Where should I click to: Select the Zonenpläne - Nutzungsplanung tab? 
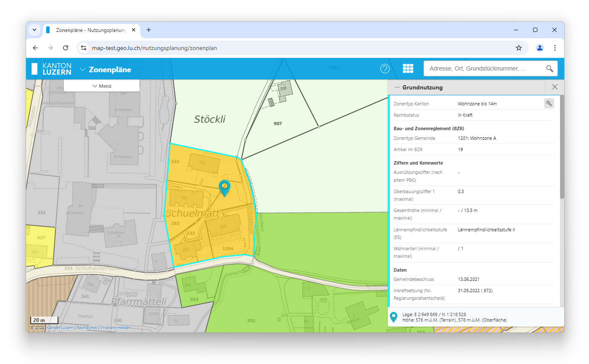pyautogui.click(x=91, y=30)
